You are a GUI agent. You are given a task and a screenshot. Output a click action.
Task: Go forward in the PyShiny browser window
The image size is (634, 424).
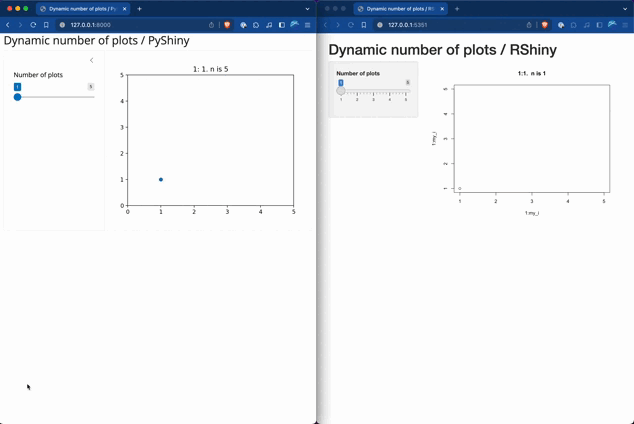(x=20, y=25)
